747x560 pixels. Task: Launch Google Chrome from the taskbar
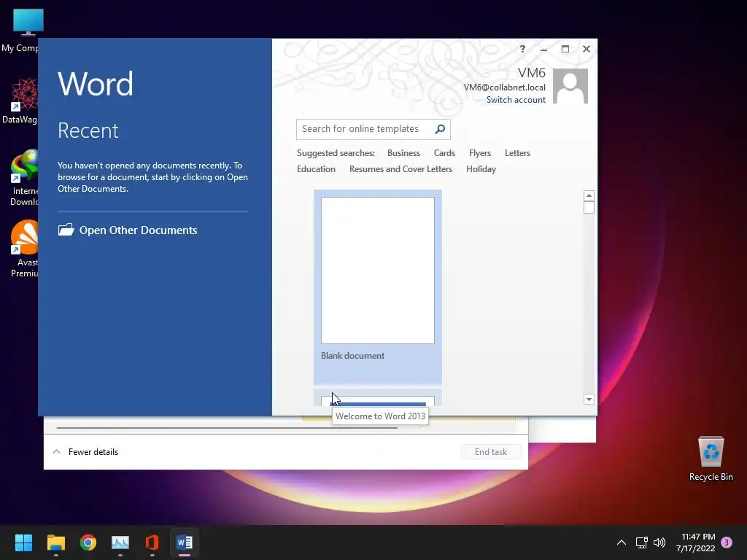(x=88, y=542)
